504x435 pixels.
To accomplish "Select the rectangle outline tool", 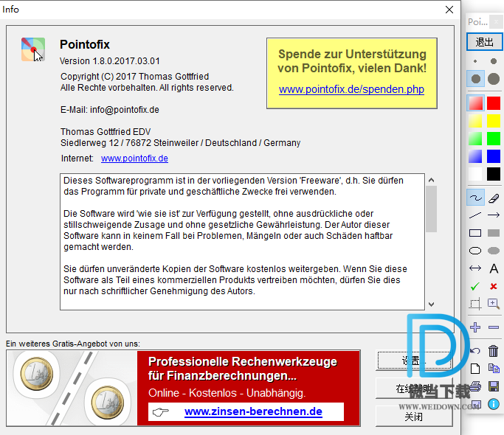I will point(475,233).
